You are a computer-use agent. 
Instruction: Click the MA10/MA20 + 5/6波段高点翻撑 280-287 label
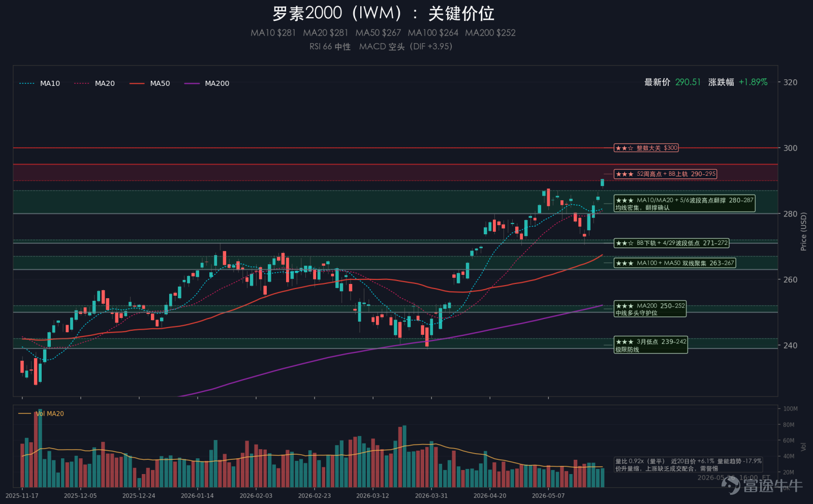tap(684, 203)
